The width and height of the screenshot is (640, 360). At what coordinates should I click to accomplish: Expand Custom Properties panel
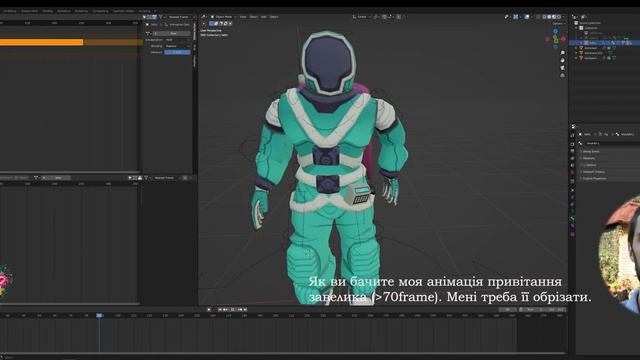pyautogui.click(x=594, y=179)
